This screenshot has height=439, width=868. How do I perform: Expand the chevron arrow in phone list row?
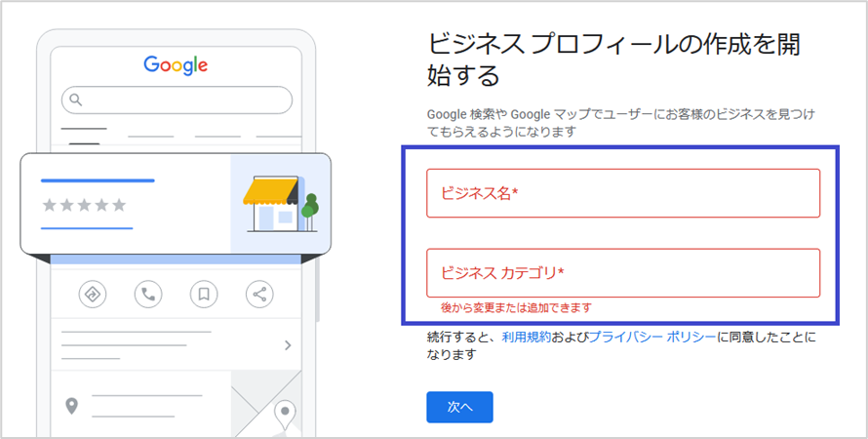coord(288,345)
